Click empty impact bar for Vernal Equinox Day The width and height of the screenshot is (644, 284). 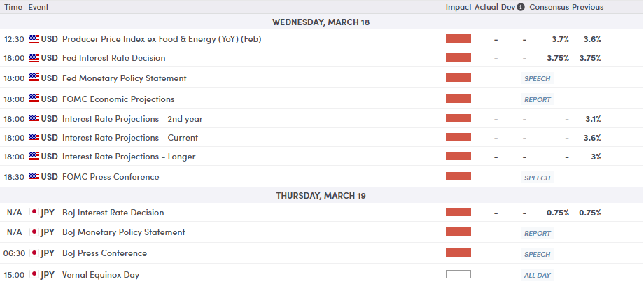point(458,274)
